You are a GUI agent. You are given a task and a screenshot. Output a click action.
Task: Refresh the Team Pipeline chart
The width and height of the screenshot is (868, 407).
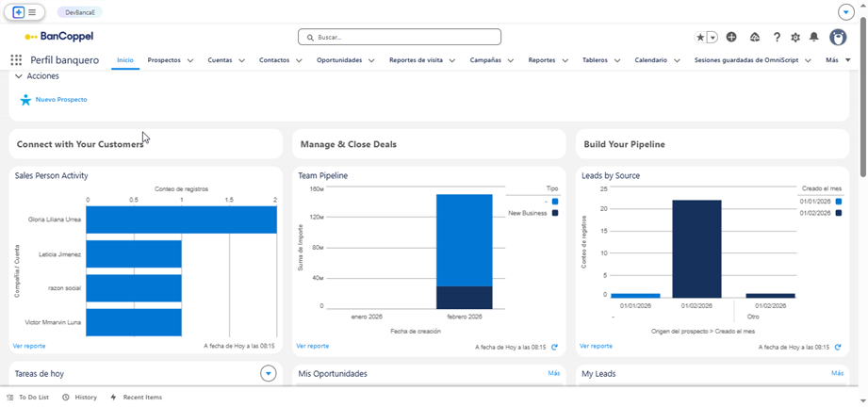coord(554,347)
